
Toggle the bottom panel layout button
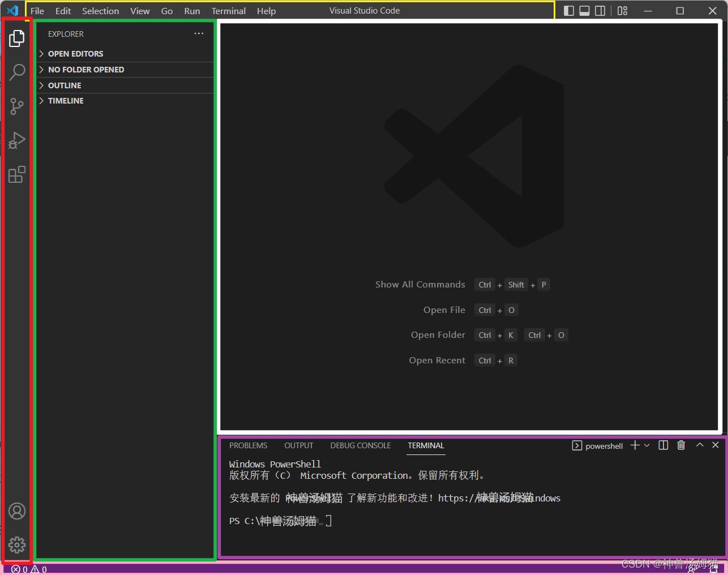584,11
